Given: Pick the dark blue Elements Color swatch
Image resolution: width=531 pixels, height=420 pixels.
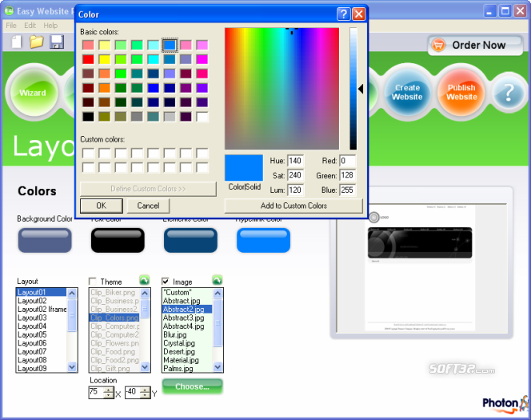Looking at the screenshot, I should [x=190, y=240].
